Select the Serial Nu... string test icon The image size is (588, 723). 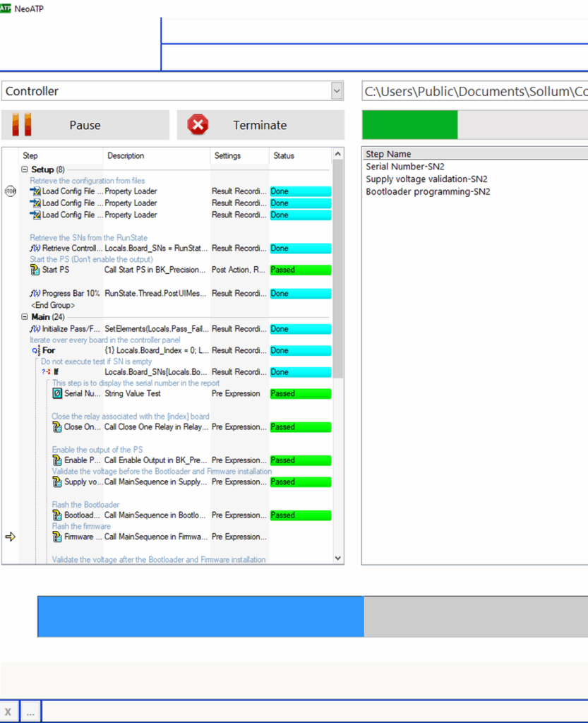coord(57,393)
